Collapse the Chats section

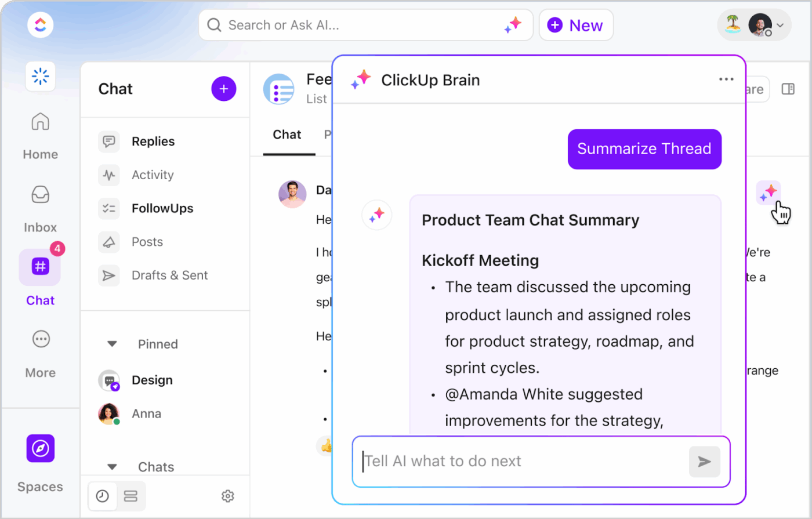(113, 467)
